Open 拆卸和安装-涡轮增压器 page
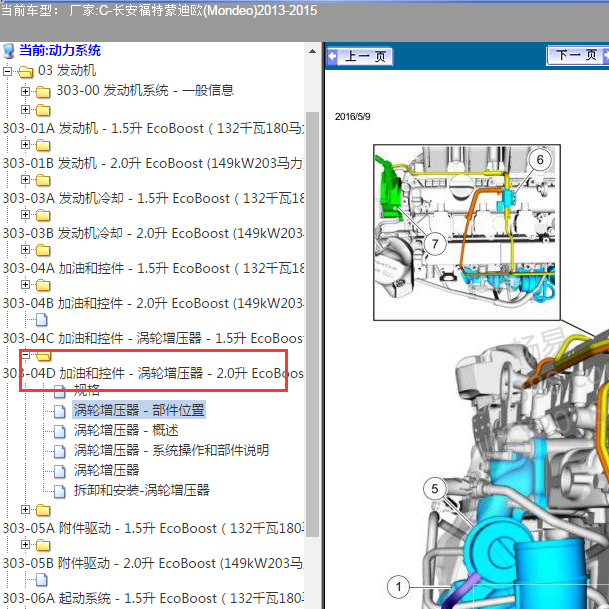This screenshot has width=609, height=609. (142, 490)
